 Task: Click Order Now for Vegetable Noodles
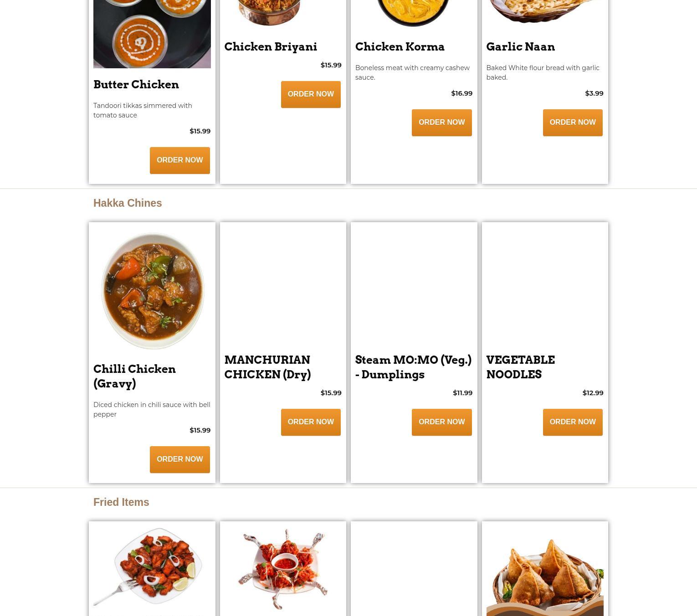tap(573, 422)
